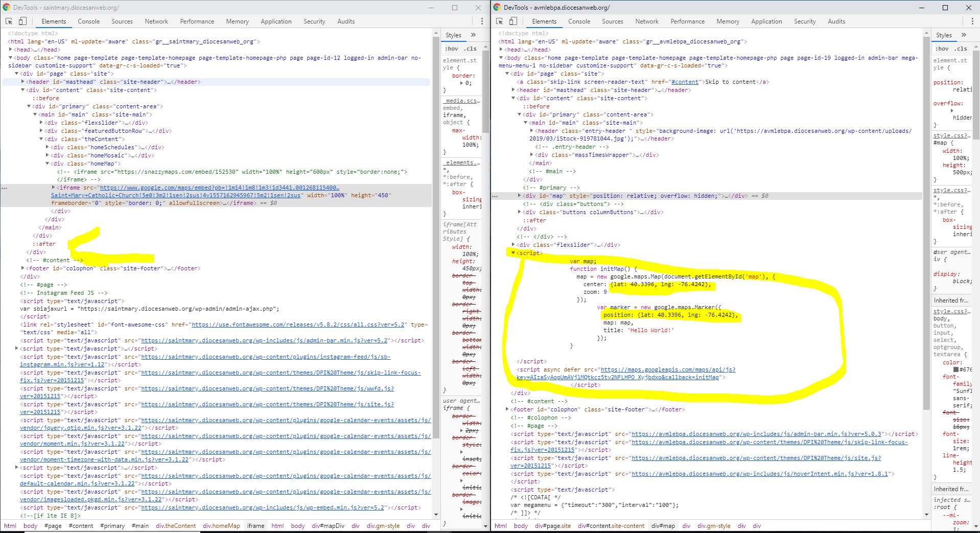980x533 pixels.
Task: Show more style tabs in avmlebpa window
Action: 964,35
